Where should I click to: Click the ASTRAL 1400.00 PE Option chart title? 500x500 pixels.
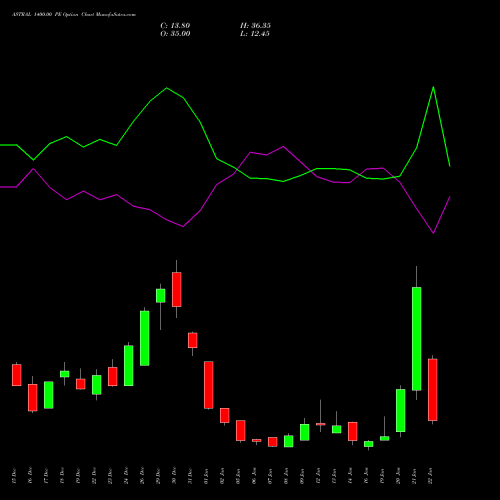click(74, 15)
